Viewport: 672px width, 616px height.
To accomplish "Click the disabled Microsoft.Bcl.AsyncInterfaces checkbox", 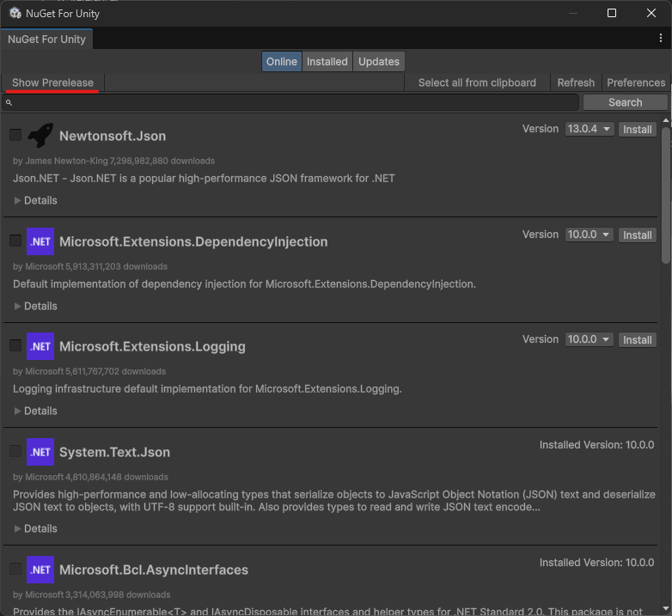I will [x=15, y=569].
